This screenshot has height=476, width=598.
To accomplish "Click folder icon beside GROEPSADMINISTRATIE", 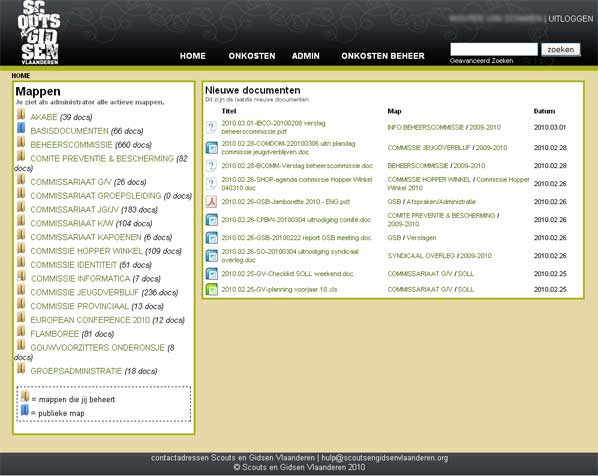I will 21,368.
